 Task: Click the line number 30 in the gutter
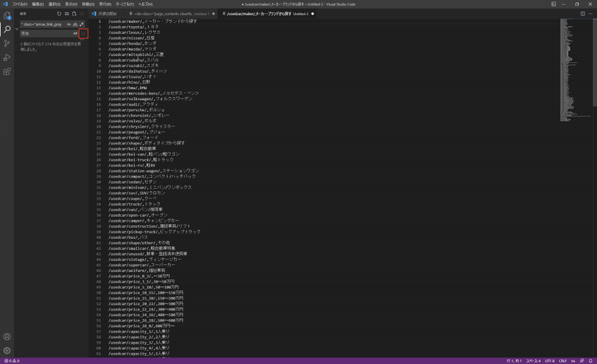(98, 182)
